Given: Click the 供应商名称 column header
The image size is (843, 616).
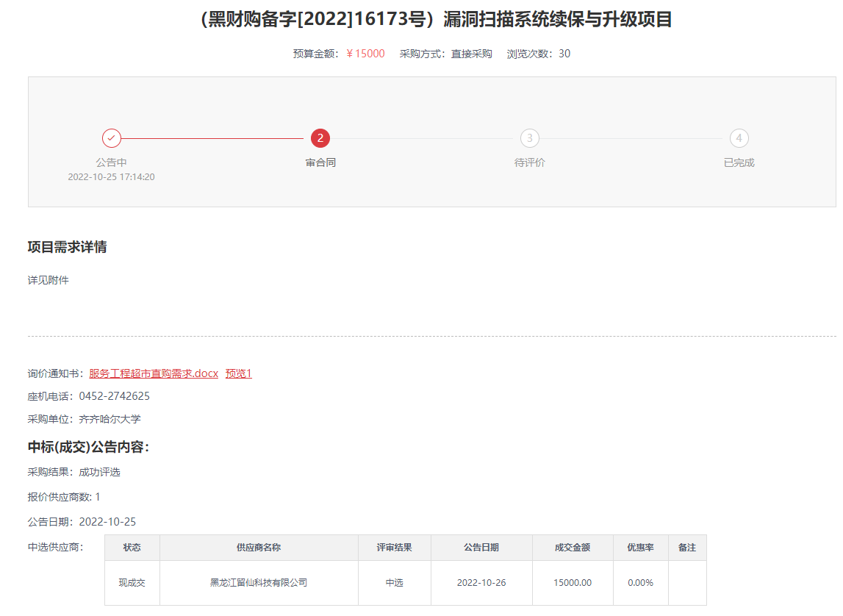Looking at the screenshot, I should (x=260, y=547).
